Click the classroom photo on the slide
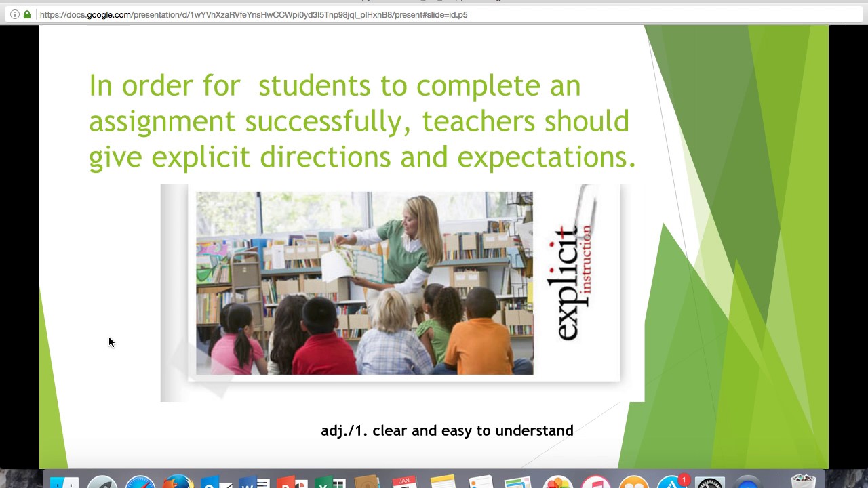 [x=365, y=283]
